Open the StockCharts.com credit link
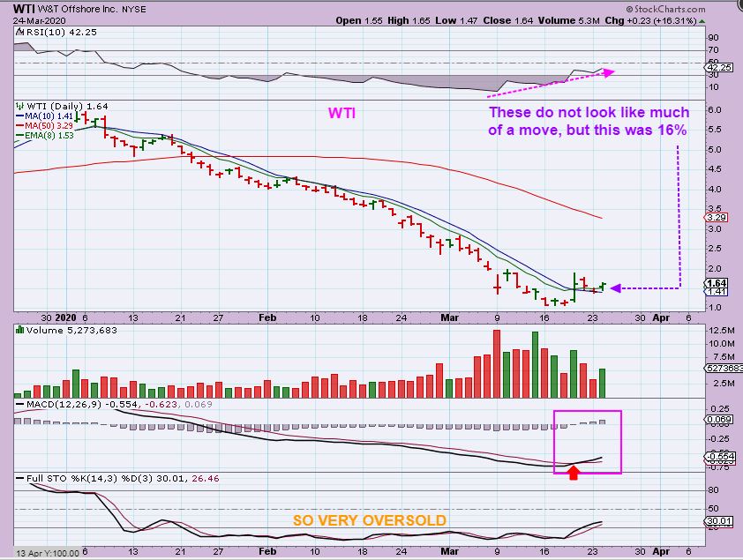This screenshot has width=743, height=560. [x=665, y=9]
